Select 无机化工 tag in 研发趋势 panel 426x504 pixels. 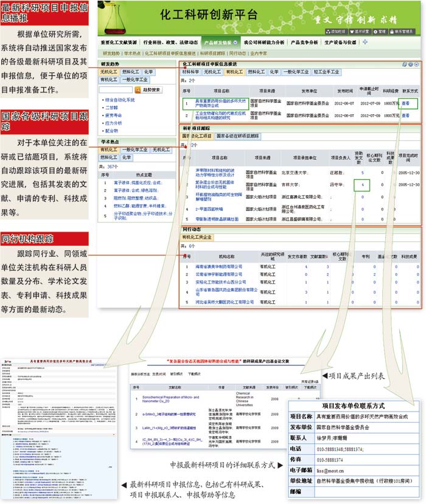click(109, 72)
